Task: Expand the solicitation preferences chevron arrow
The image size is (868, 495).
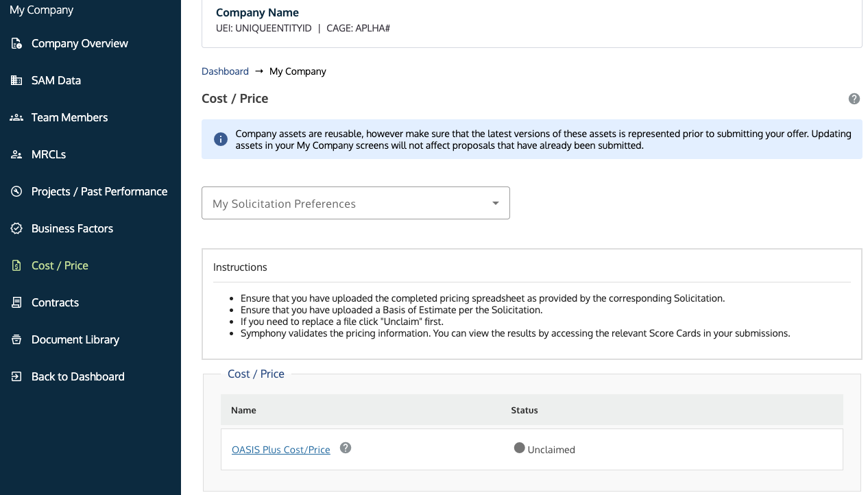Action: click(495, 203)
